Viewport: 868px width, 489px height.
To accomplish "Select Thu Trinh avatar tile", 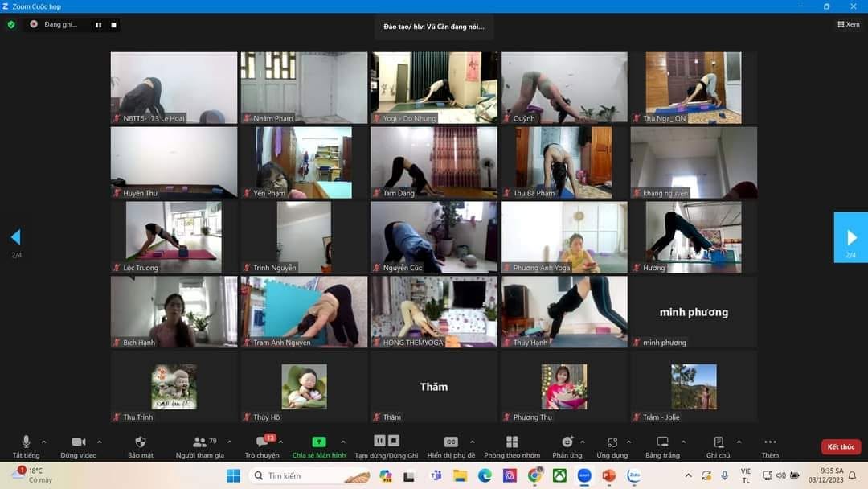I will (x=174, y=387).
